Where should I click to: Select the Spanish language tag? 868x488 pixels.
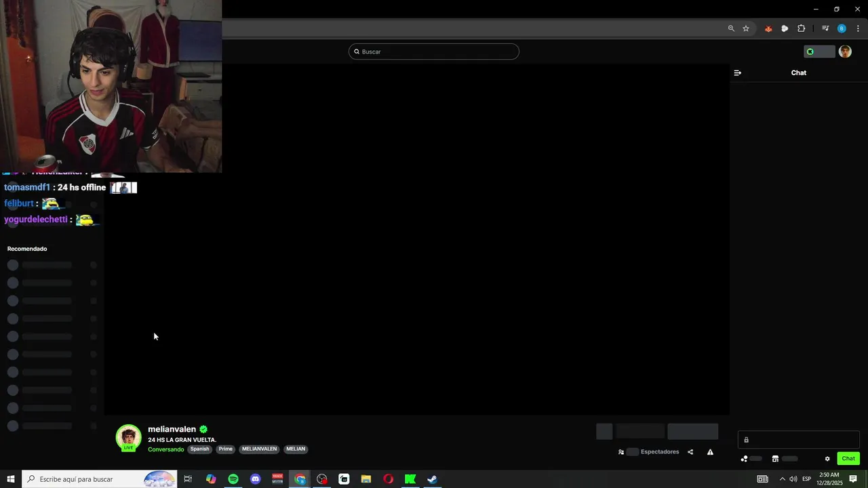pyautogui.click(x=199, y=449)
